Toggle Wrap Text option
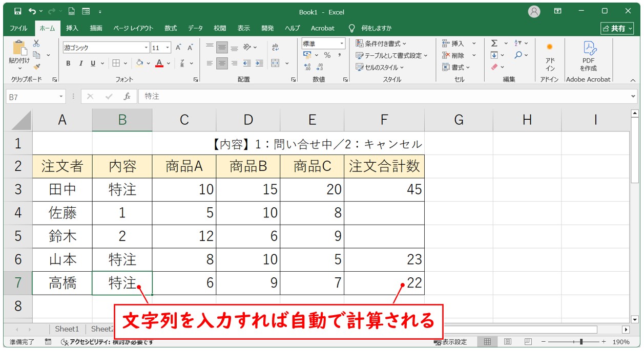The image size is (644, 351). 275,48
